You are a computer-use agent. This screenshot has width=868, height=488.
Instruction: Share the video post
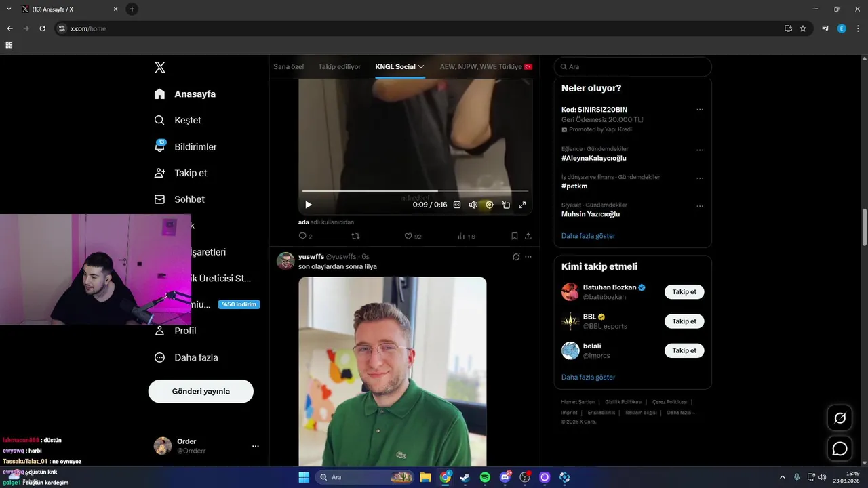coord(528,236)
